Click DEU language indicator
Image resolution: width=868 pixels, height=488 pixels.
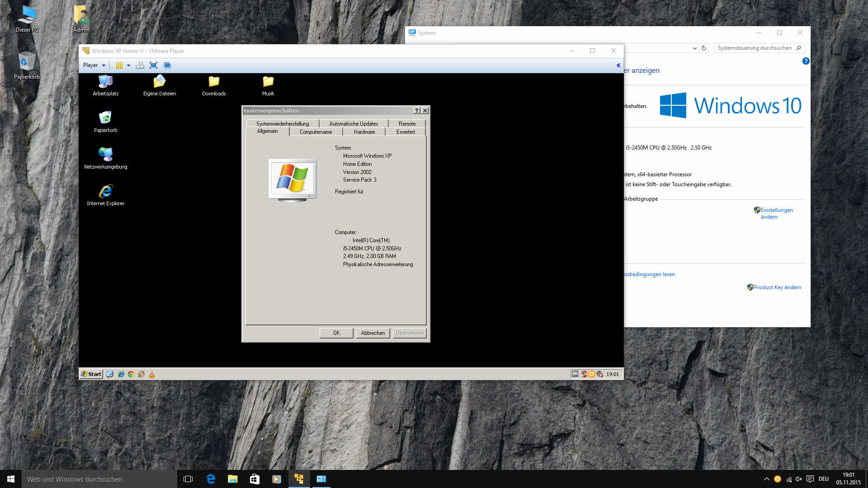click(824, 479)
